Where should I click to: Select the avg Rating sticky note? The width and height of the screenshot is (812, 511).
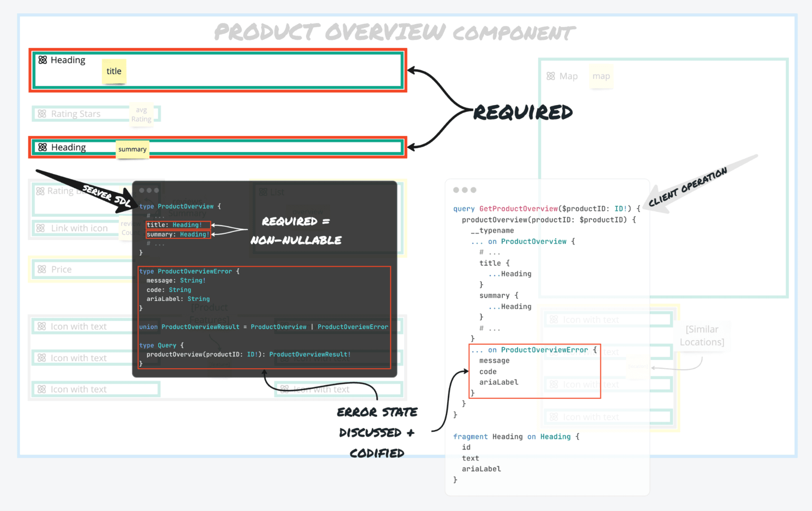point(141,114)
